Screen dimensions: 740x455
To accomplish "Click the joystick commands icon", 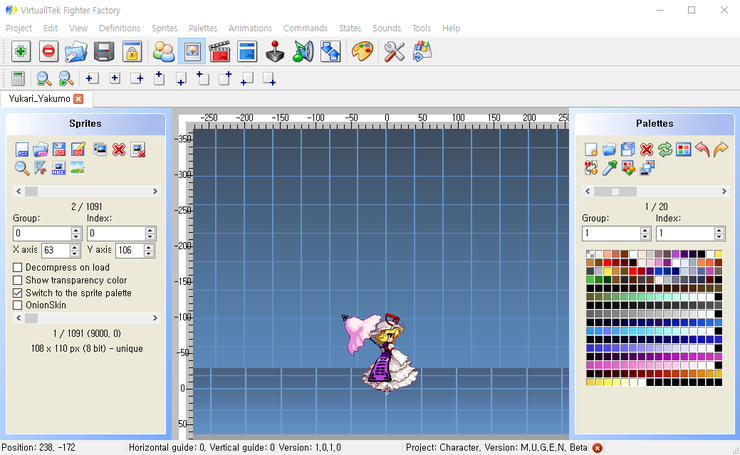I will pyautogui.click(x=276, y=51).
